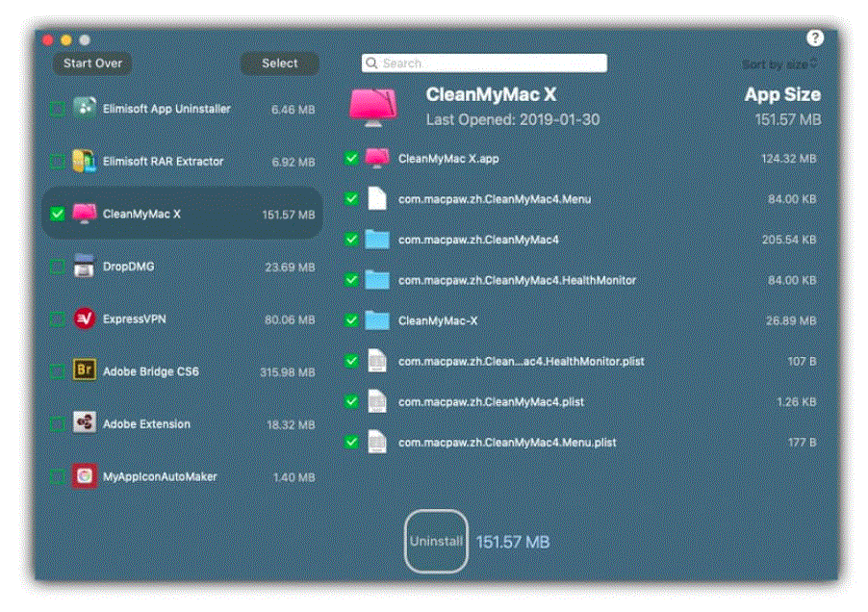Viewport: 868px width, 612px height.
Task: Uncheck the CleanMyMac4.Menu.plist checkbox
Action: click(x=351, y=442)
